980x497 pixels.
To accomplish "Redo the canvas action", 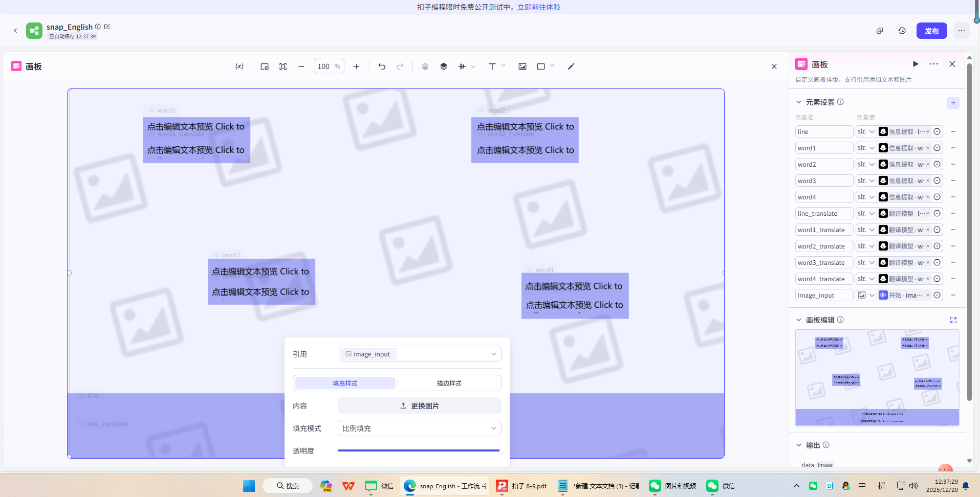I will point(400,66).
